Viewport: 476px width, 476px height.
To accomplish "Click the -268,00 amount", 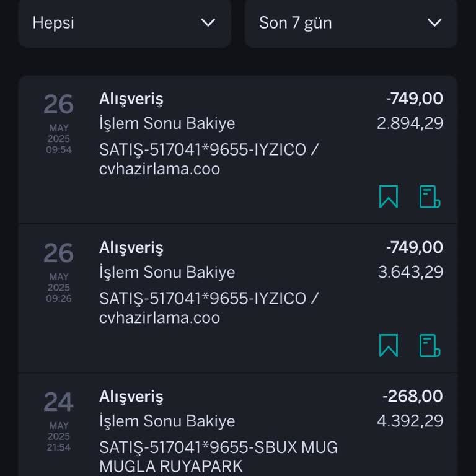I will (x=413, y=396).
